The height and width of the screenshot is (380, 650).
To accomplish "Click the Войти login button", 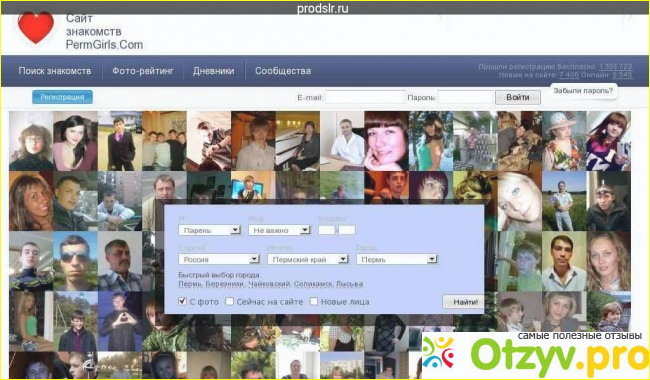I will pos(518,97).
